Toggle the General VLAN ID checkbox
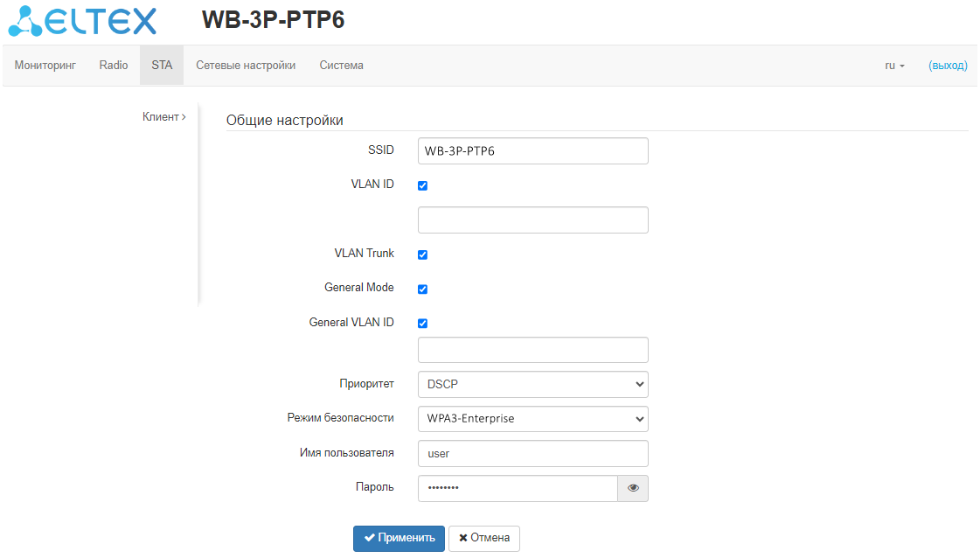 (423, 323)
